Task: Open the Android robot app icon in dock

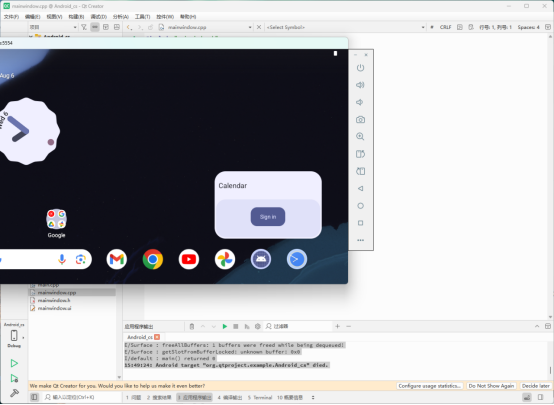Action: [261, 259]
